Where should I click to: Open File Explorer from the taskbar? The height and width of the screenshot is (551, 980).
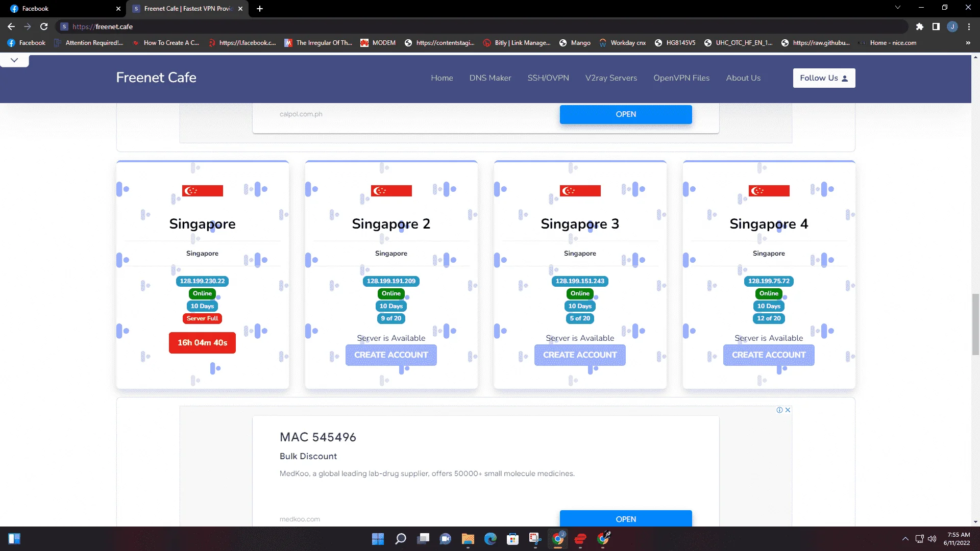pyautogui.click(x=468, y=539)
